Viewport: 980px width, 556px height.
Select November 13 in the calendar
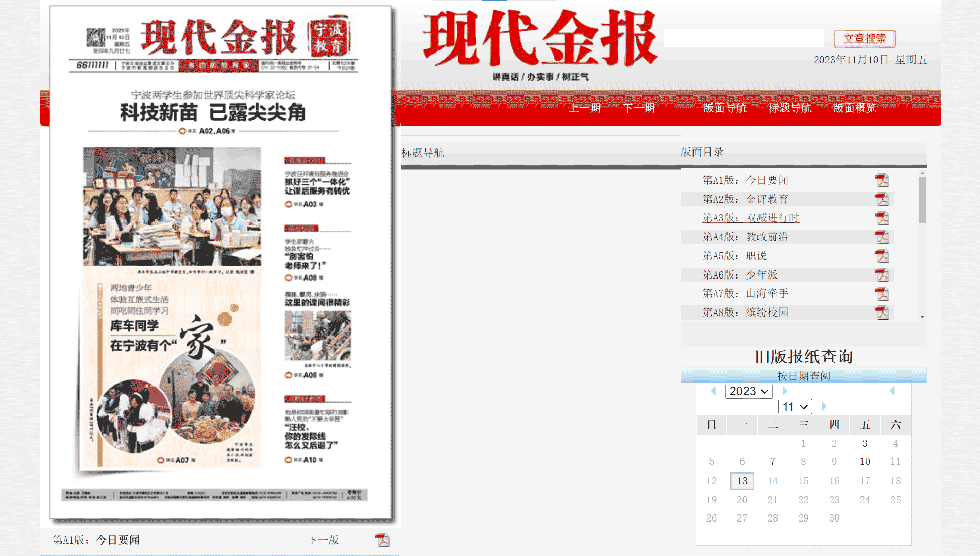(x=742, y=481)
